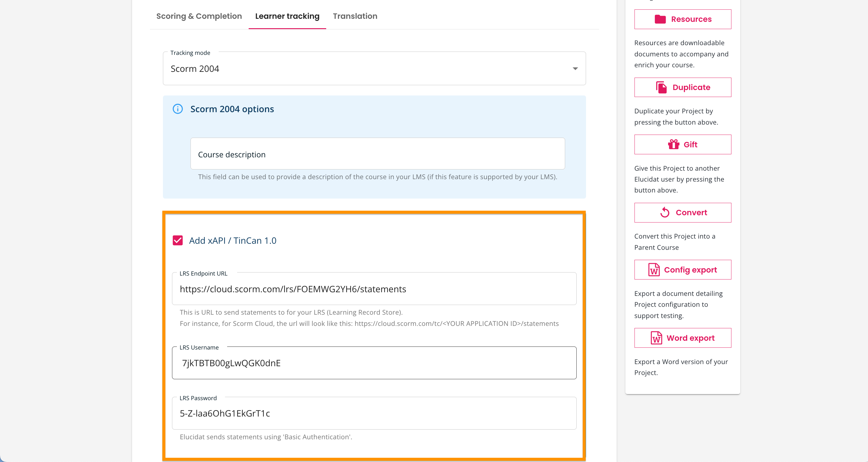Click the Duplicate button

683,87
